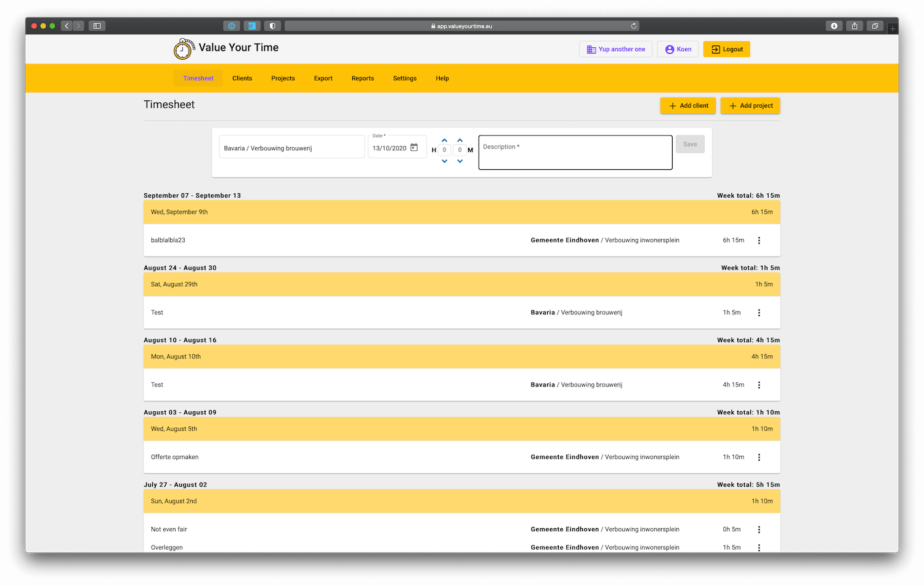Click Safari reload page icon

633,26
